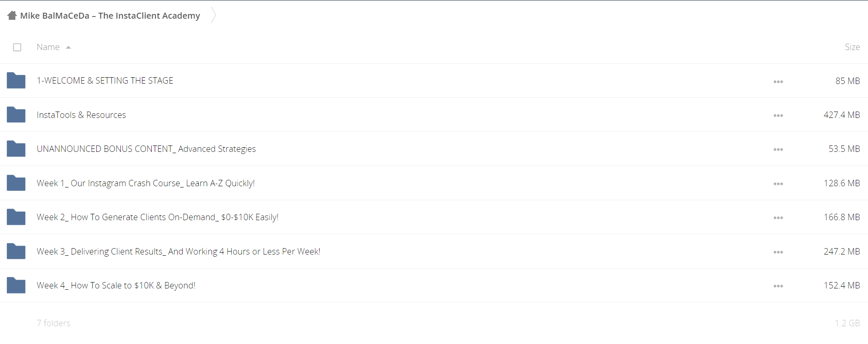The image size is (868, 344).
Task: Open the three-dot menu for Week 4 folder
Action: click(x=778, y=286)
